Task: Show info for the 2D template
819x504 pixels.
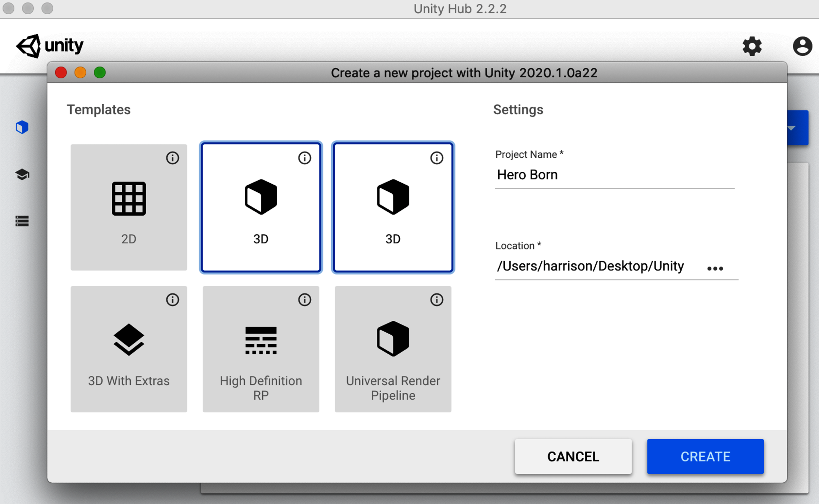Action: [172, 158]
